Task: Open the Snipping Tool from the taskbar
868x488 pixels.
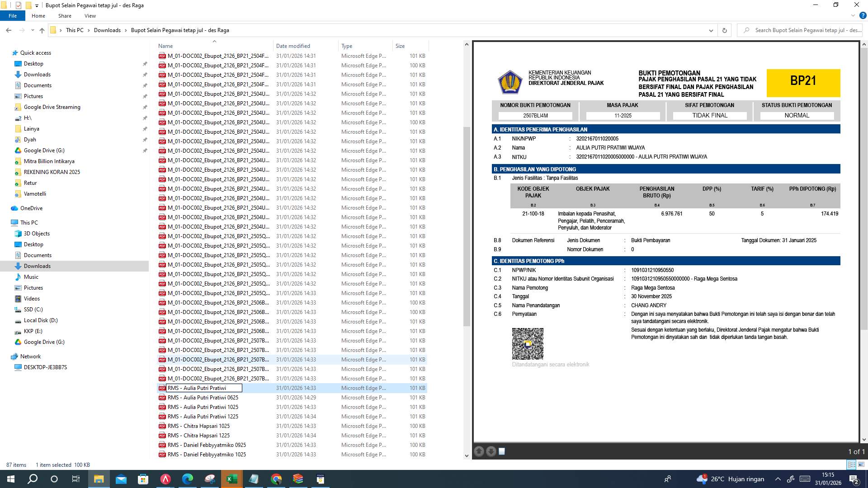Action: pyautogui.click(x=209, y=479)
